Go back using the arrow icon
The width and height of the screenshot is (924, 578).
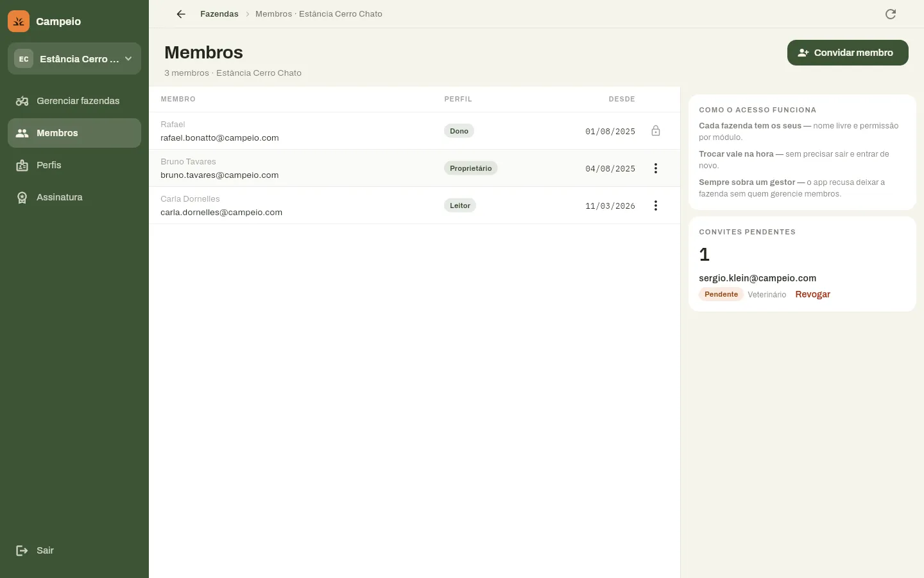[181, 14]
